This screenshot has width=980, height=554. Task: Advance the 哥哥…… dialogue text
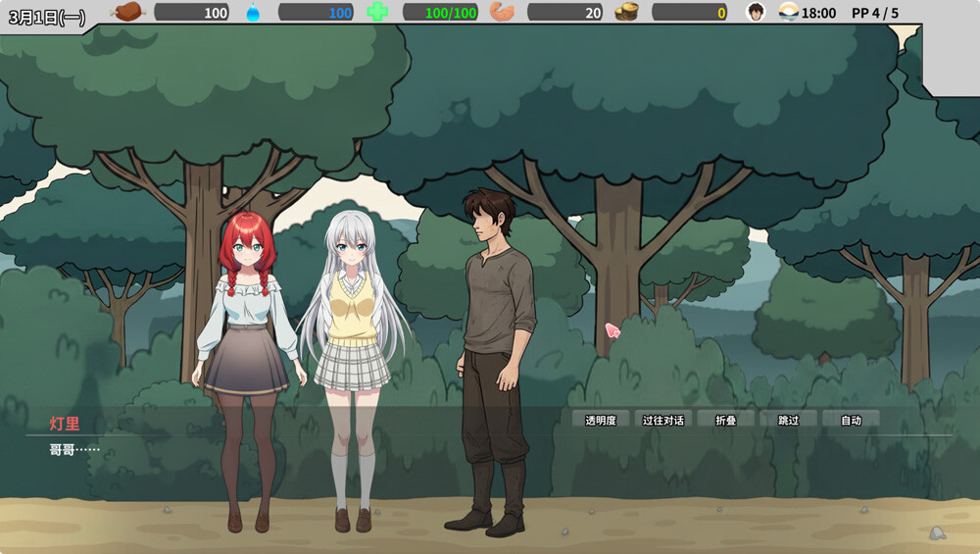pyautogui.click(x=74, y=450)
